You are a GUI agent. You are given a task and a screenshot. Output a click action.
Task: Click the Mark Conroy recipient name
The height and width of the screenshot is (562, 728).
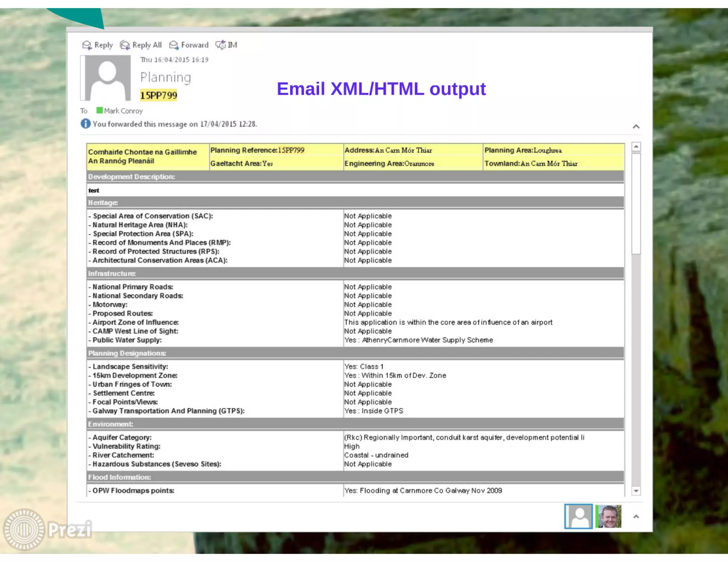click(123, 111)
